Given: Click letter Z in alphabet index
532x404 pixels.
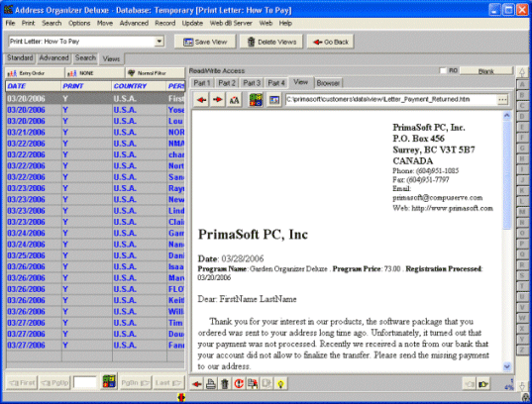Looking at the screenshot, I should 522,350.
